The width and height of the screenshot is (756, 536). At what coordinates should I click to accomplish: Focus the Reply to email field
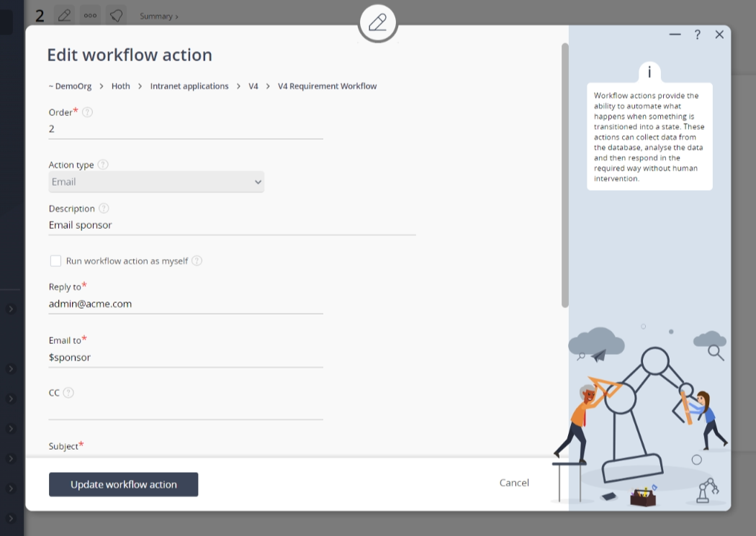tap(186, 304)
